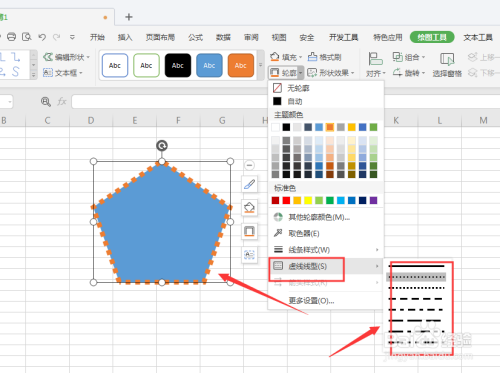Screen dimensions: 500x373
Task: Click floating shape outline icon
Action: point(249,231)
